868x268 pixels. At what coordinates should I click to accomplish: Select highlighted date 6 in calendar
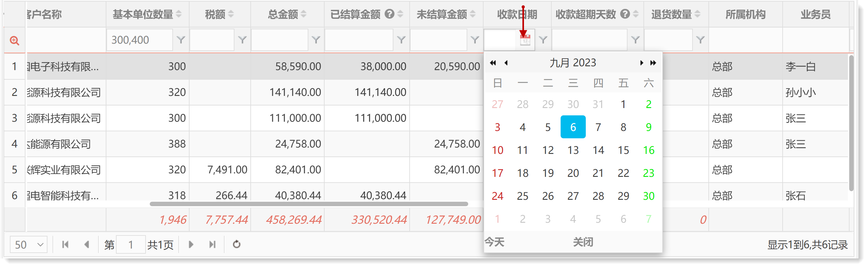pyautogui.click(x=573, y=127)
